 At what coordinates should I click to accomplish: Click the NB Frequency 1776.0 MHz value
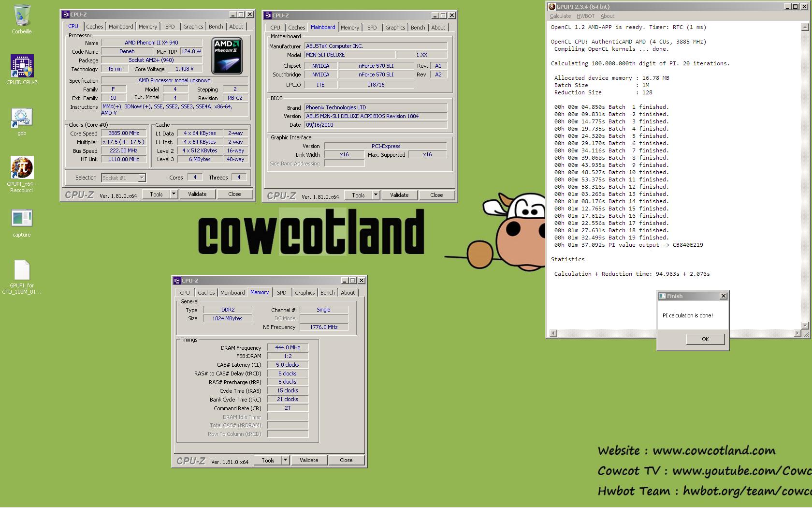324,327
